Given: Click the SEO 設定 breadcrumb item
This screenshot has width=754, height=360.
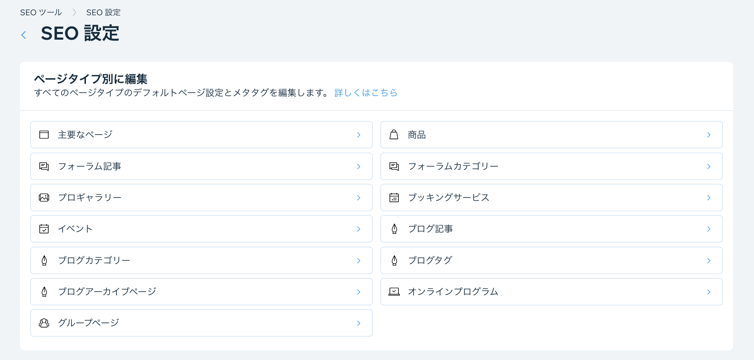Looking at the screenshot, I should (103, 12).
